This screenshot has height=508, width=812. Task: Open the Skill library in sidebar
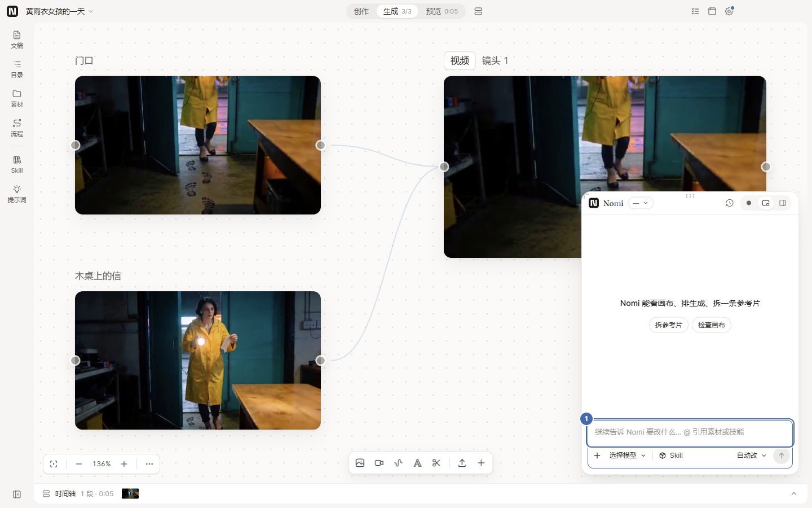tap(17, 164)
